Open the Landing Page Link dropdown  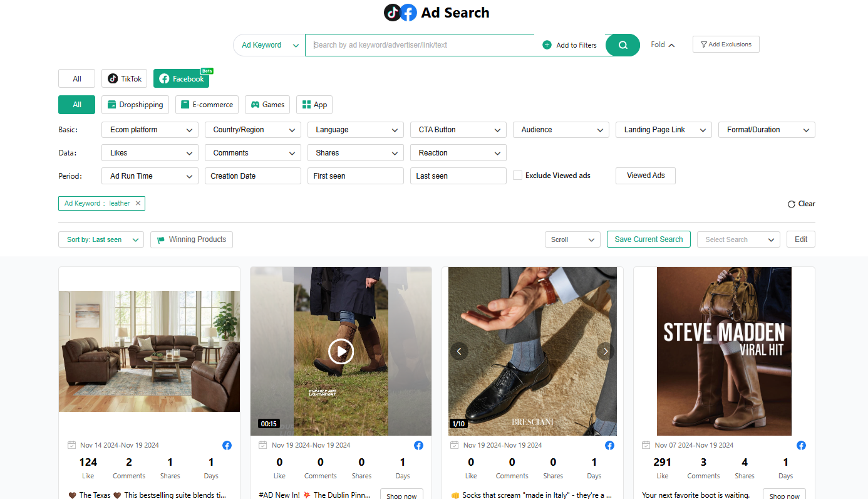664,130
